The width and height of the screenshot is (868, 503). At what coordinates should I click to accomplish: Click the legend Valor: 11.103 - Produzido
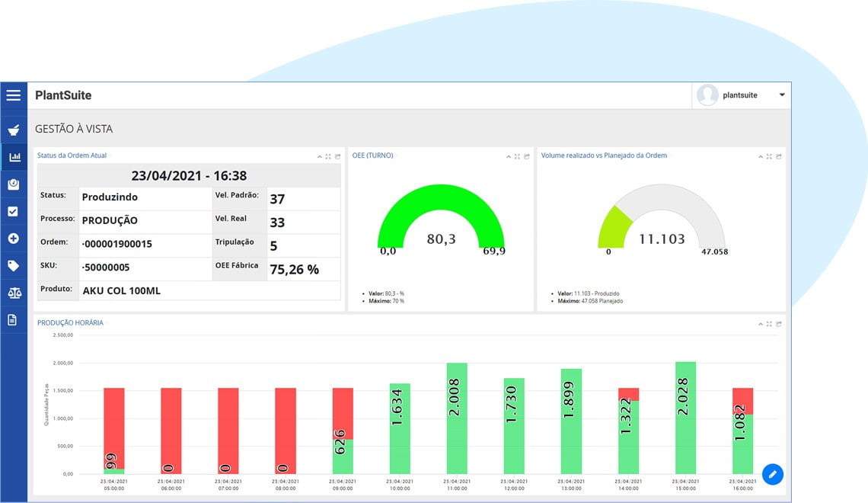[x=589, y=293]
